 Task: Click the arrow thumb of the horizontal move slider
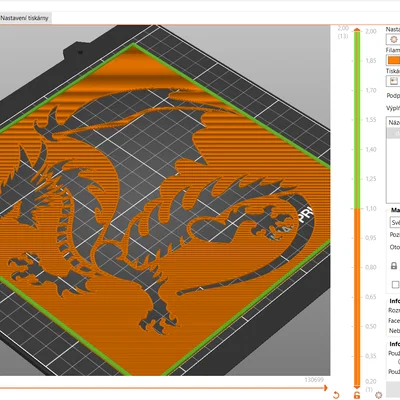[326, 388]
